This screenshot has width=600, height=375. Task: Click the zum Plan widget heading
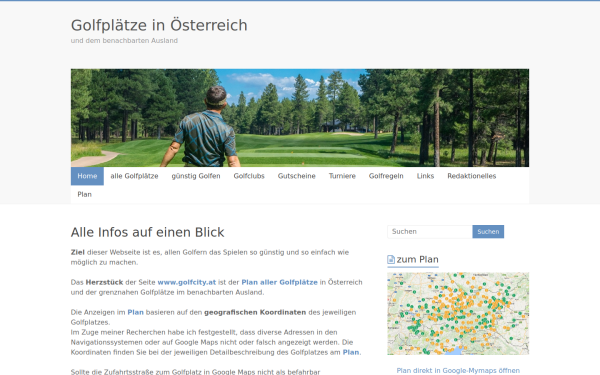click(417, 259)
